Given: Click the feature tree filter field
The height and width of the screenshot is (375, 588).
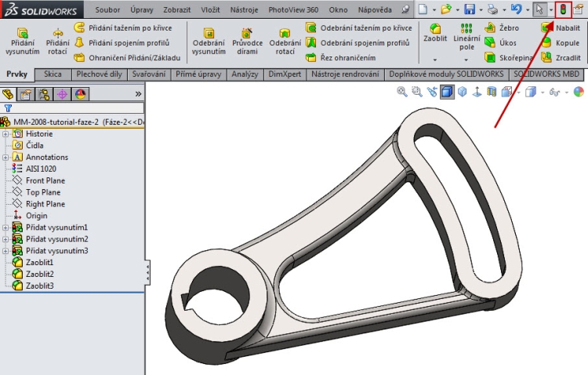Looking at the screenshot, I should pyautogui.click(x=72, y=108).
